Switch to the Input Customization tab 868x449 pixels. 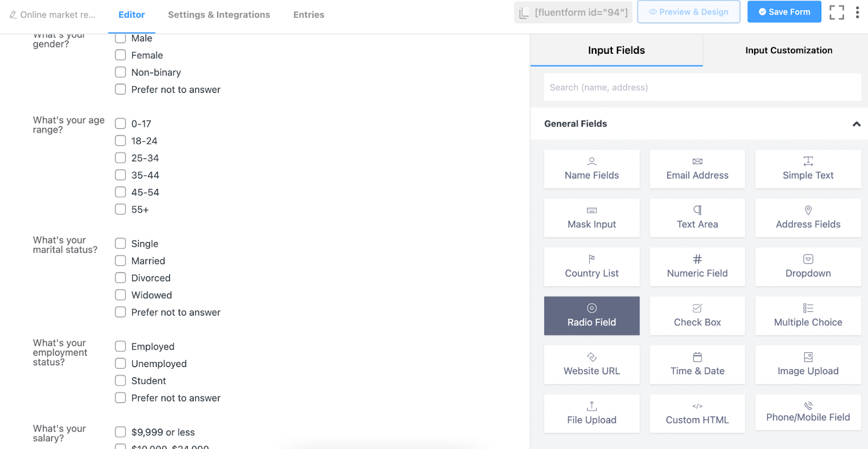pyautogui.click(x=788, y=50)
